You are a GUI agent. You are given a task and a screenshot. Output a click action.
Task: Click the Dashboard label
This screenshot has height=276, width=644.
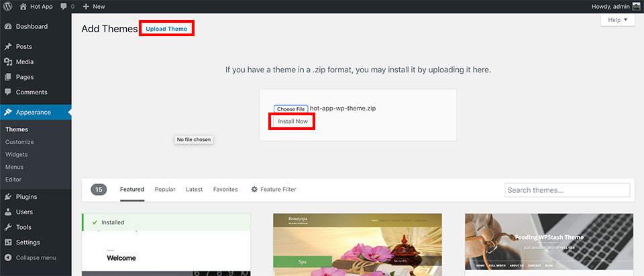(x=32, y=27)
